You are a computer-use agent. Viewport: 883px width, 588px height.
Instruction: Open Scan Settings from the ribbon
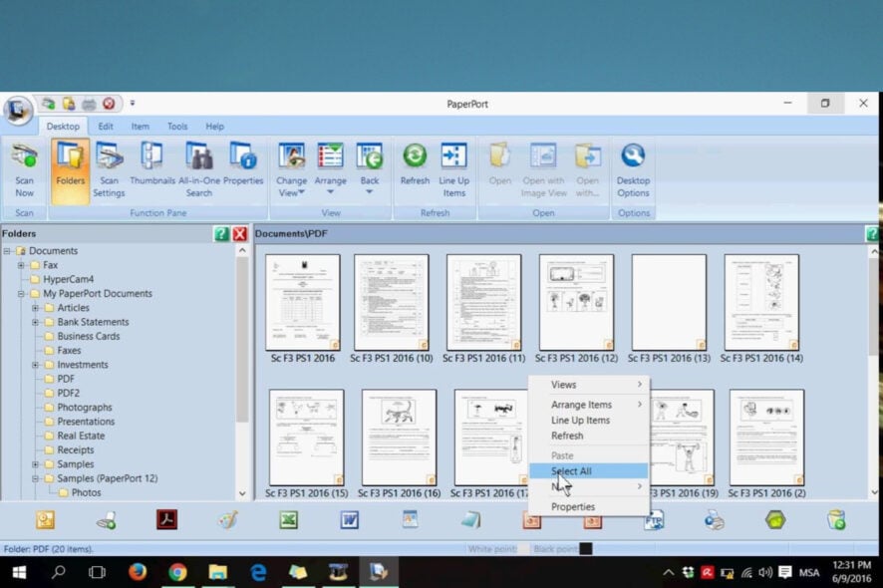pos(109,170)
